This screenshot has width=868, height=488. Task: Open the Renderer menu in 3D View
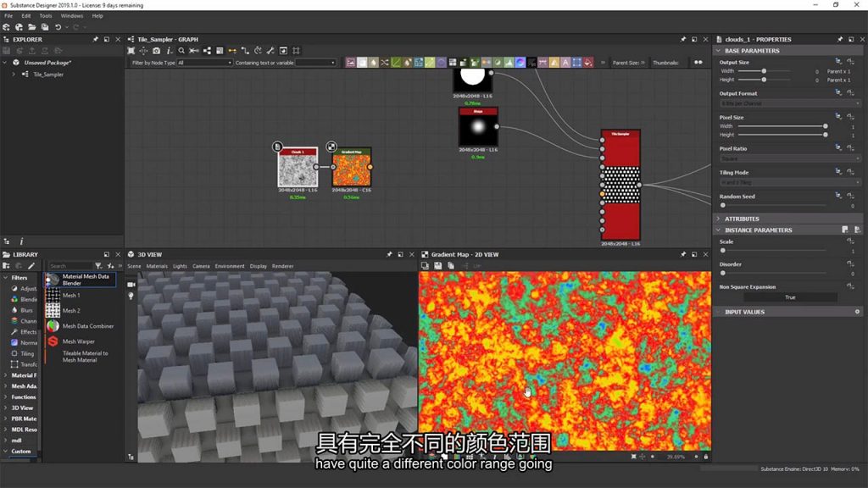tap(282, 266)
